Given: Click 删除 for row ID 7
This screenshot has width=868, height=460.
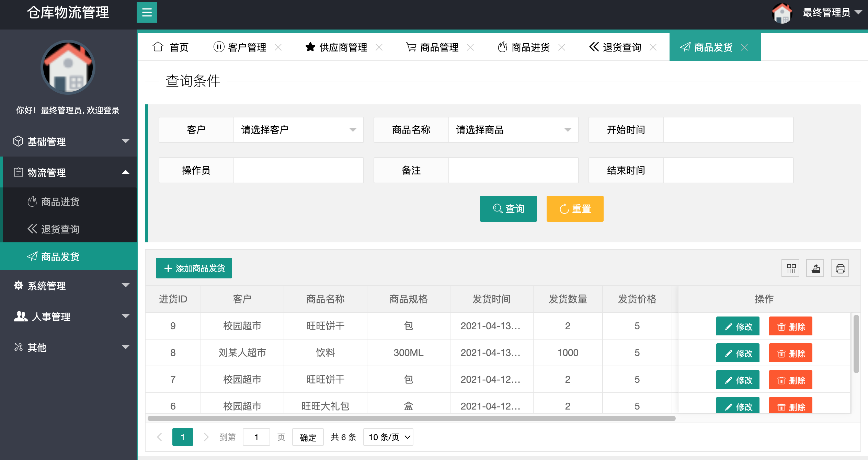Looking at the screenshot, I should click(x=790, y=380).
